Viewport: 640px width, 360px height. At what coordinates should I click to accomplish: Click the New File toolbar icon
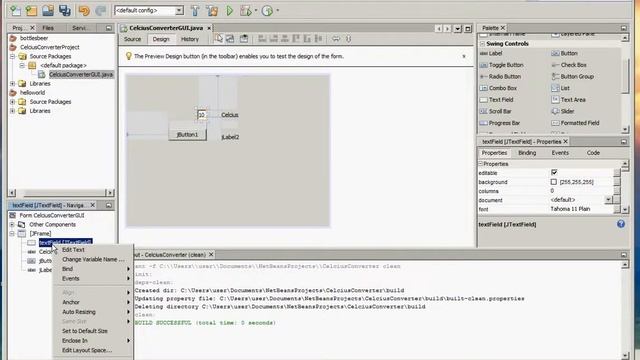pyautogui.click(x=16, y=11)
